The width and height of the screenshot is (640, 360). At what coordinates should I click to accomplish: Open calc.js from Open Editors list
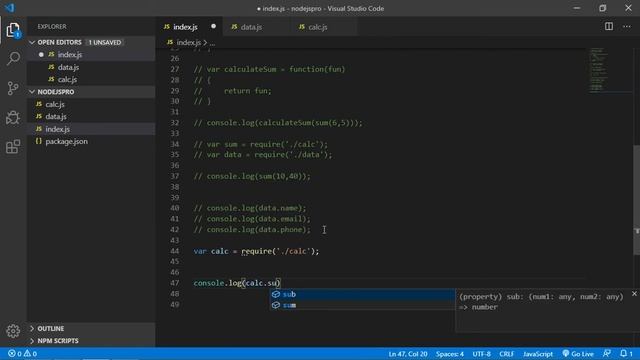(91, 80)
